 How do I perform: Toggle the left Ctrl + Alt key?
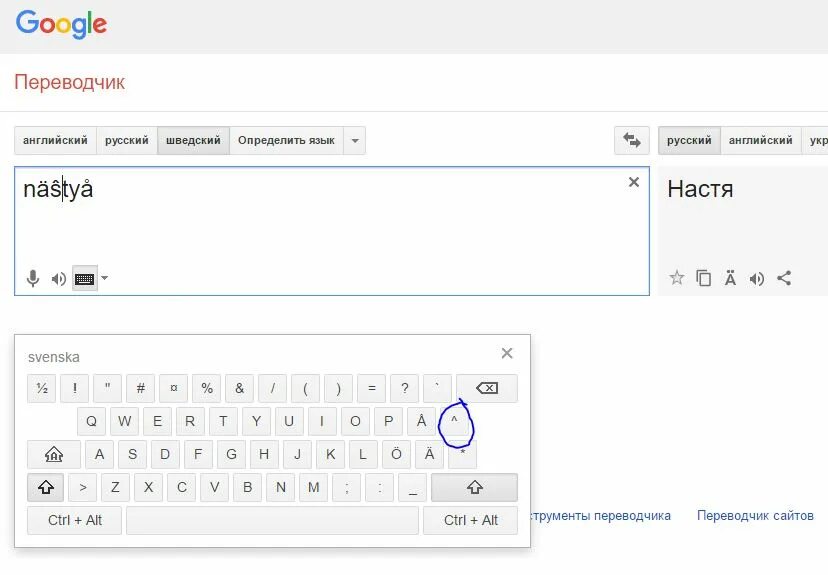[x=74, y=521]
